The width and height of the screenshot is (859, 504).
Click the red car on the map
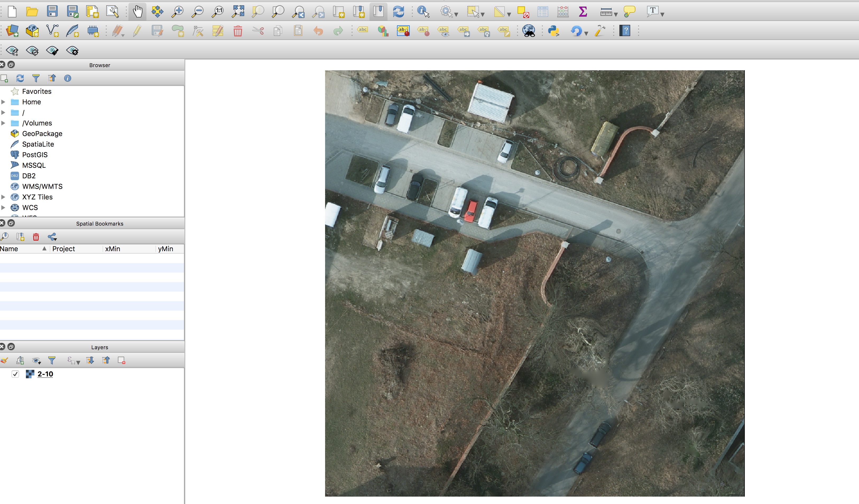pyautogui.click(x=471, y=211)
